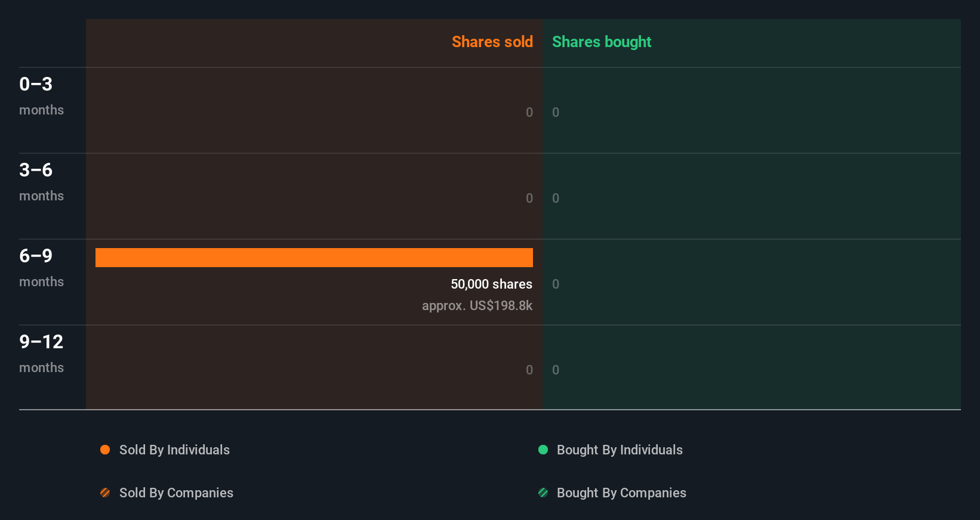This screenshot has height=520, width=980.
Task: Toggle the Bought By Individuals legend label
Action: (x=620, y=450)
